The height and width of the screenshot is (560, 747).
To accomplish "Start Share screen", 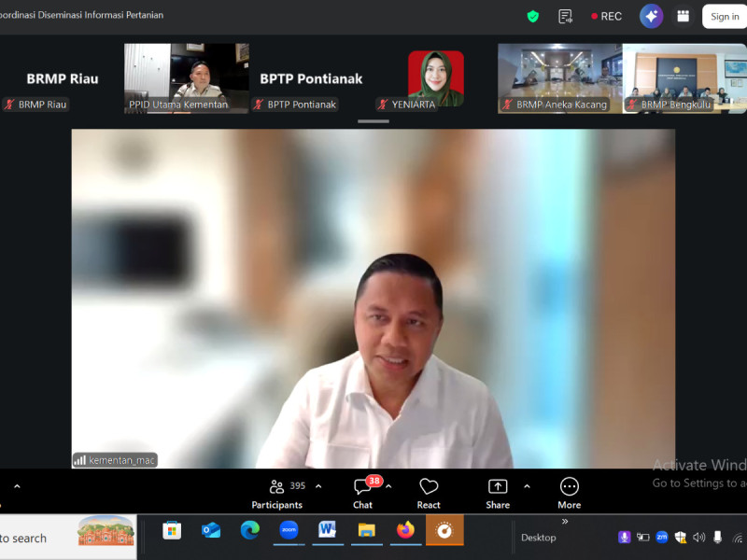I will (498, 494).
